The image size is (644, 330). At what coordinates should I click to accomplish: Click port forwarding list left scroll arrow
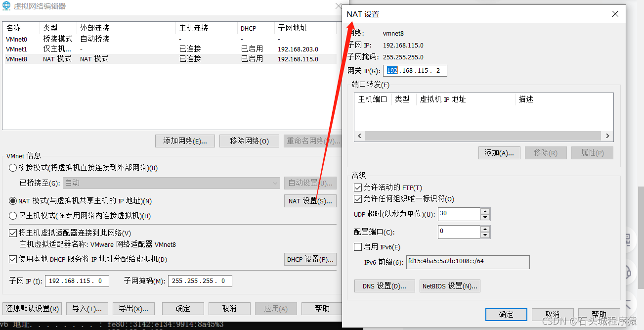359,136
